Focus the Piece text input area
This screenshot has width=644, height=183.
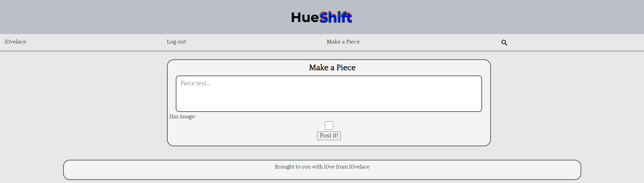coord(329,94)
